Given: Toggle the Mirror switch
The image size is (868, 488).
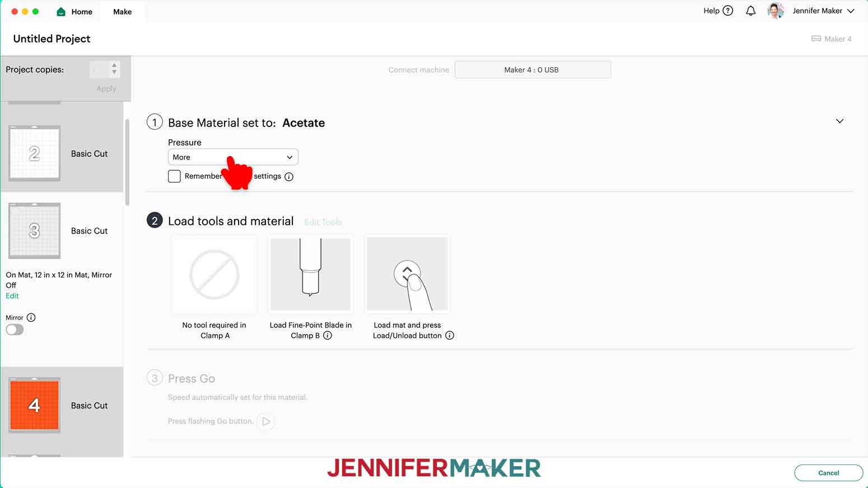Looking at the screenshot, I should coord(15,330).
